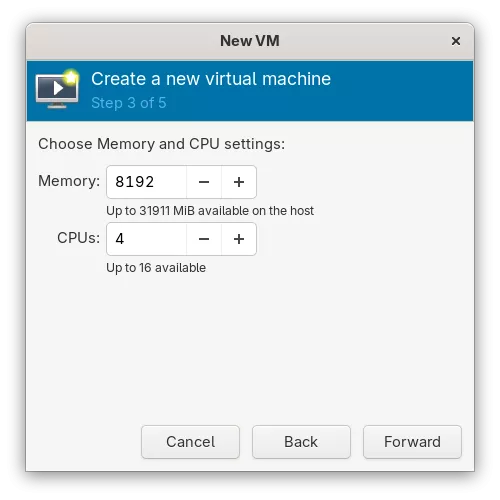This screenshot has height=500, width=500.
Task: Increase memory with the plus button
Action: (x=239, y=182)
